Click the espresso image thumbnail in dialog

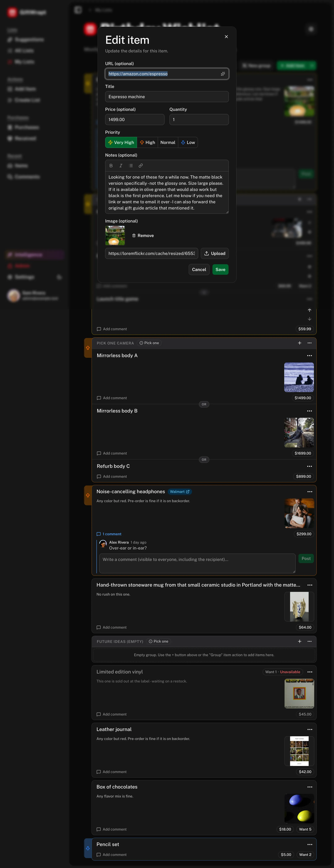click(x=115, y=235)
